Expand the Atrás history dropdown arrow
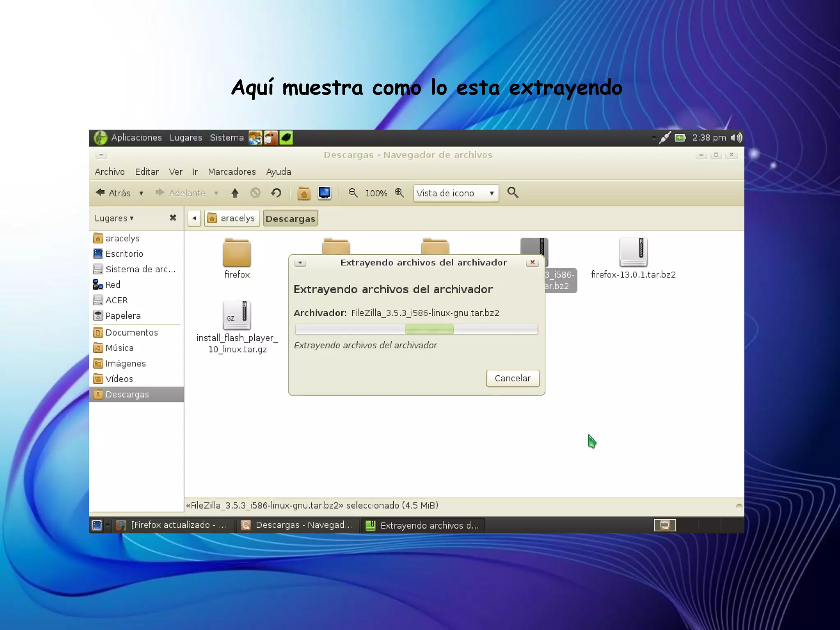This screenshot has height=630, width=840. click(x=141, y=193)
